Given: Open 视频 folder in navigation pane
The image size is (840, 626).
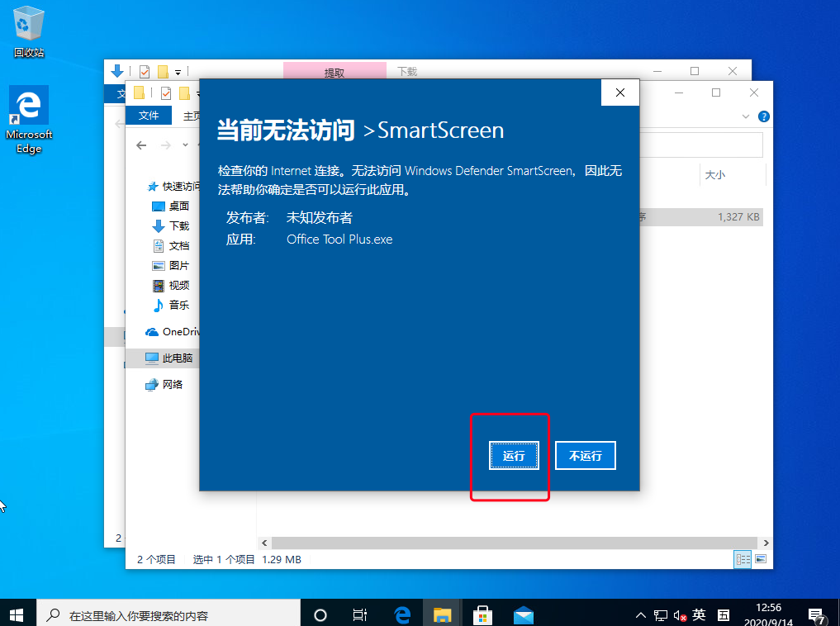Looking at the screenshot, I should [x=171, y=286].
